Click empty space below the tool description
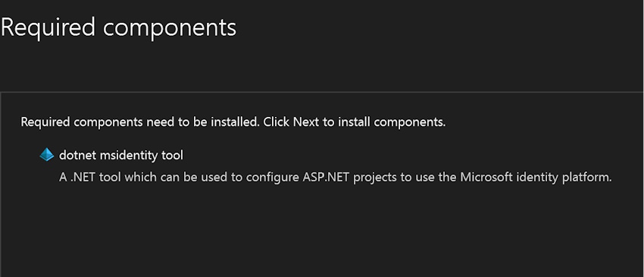 click(320, 231)
